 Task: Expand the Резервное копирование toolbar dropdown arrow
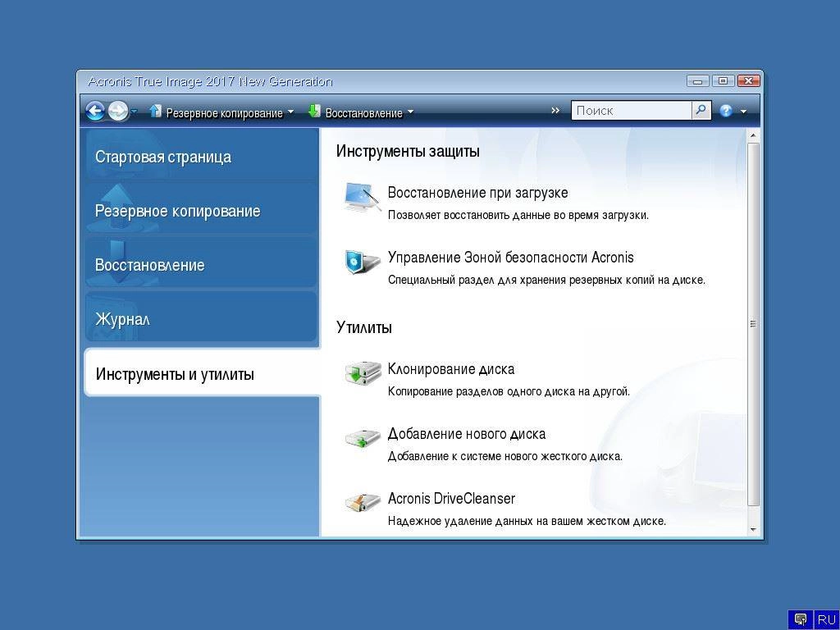(x=290, y=112)
